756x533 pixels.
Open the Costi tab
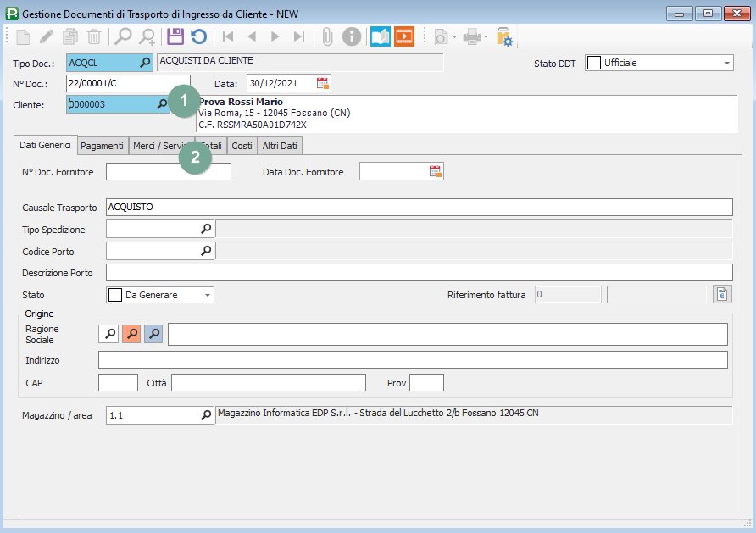[x=242, y=146]
